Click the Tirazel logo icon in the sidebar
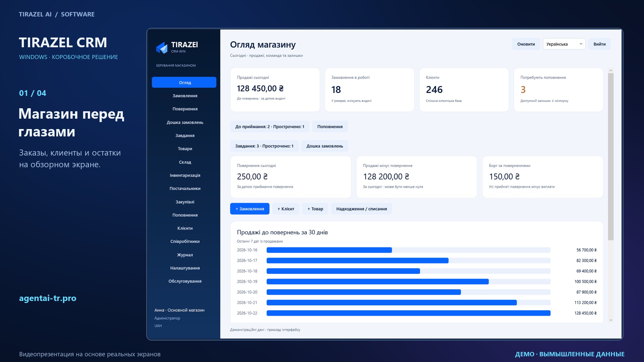644x362 pixels. [x=162, y=48]
